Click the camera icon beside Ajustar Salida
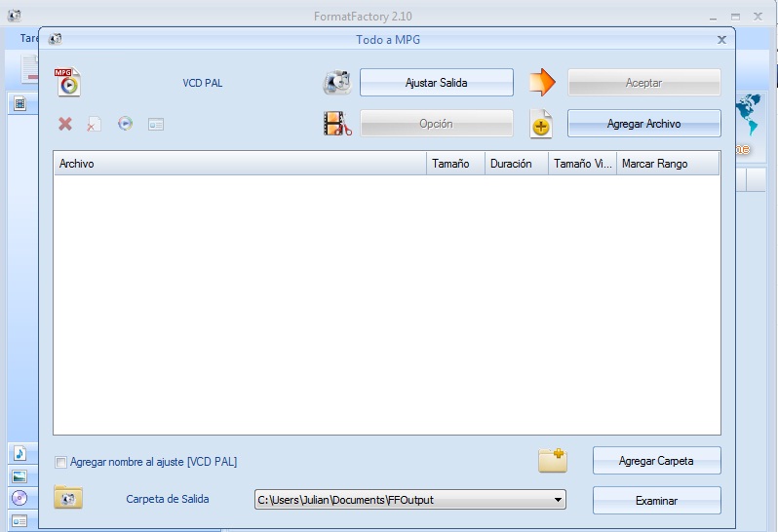Viewport: 778px width, 532px height. click(337, 82)
